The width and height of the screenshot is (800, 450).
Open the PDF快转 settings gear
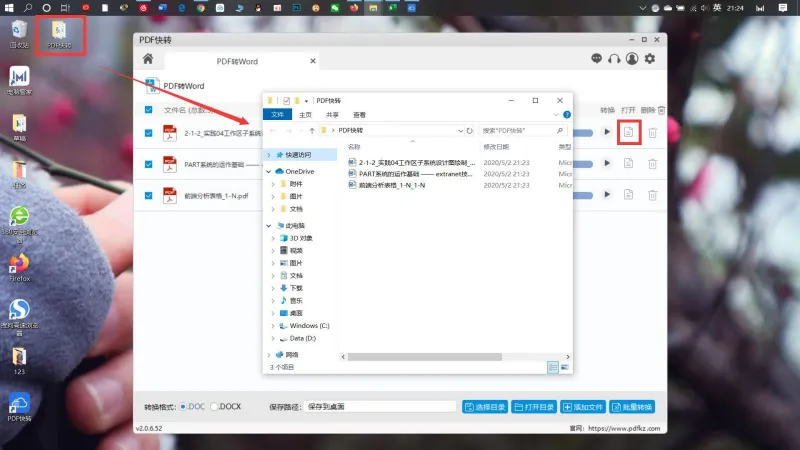pyautogui.click(x=649, y=59)
